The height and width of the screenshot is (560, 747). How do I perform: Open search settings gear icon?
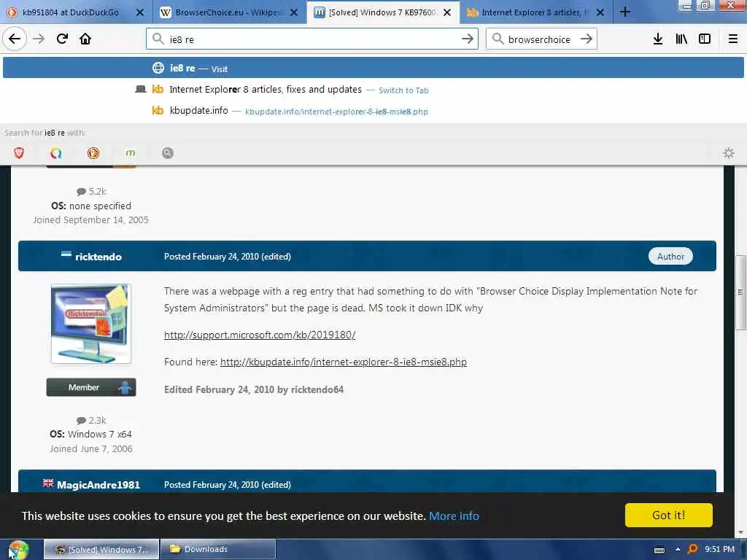[x=729, y=153]
